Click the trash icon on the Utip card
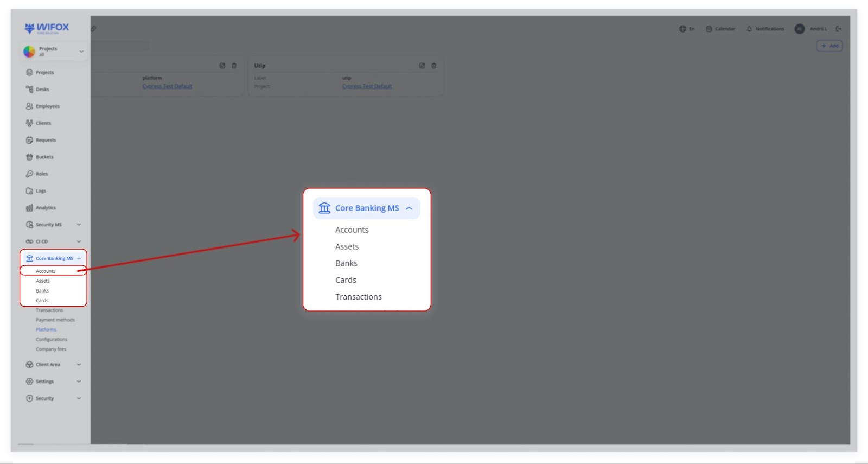Viewport: 868px width, 464px height. pos(433,66)
